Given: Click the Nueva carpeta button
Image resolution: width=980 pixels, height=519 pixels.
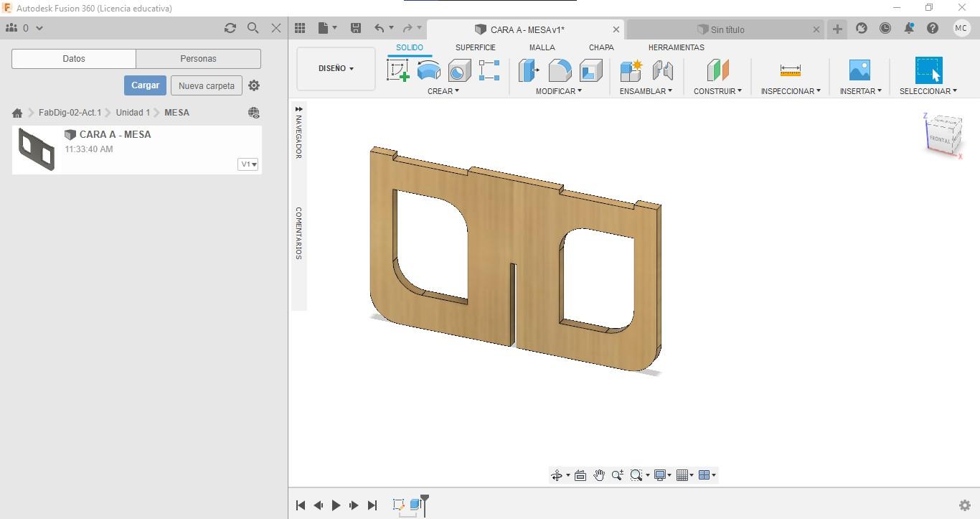Looking at the screenshot, I should pos(207,85).
